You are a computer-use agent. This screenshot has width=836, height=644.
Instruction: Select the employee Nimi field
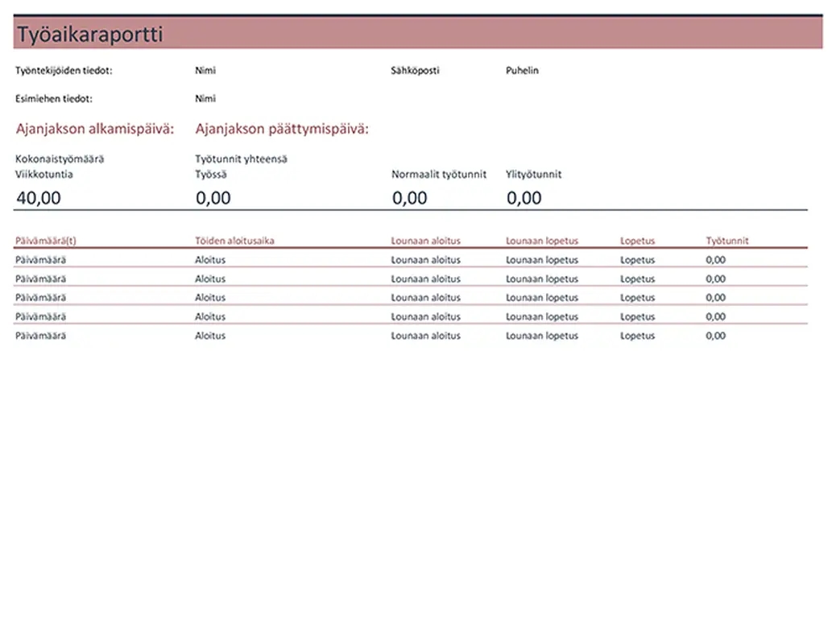(x=205, y=71)
